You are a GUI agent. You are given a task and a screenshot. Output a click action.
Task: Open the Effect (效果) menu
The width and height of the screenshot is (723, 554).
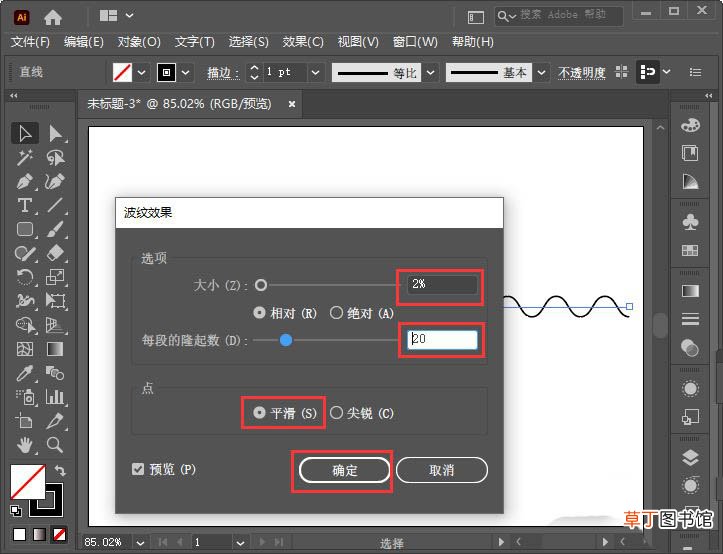click(303, 42)
